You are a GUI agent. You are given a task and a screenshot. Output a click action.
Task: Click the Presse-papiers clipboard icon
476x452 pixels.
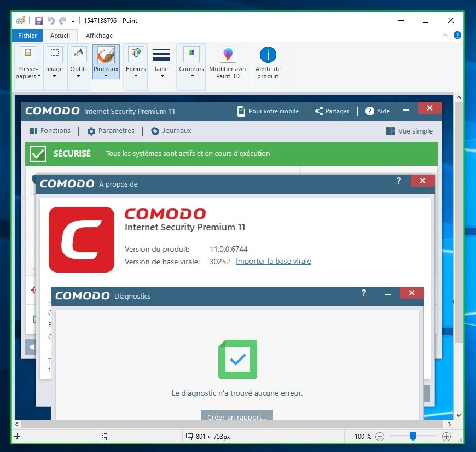(x=28, y=54)
